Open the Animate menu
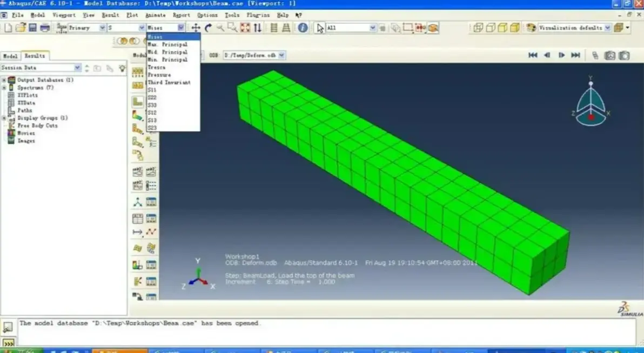 point(156,15)
